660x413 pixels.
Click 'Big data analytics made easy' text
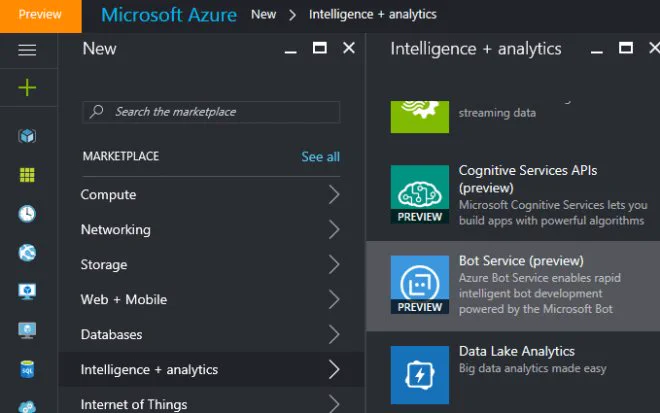(532, 368)
